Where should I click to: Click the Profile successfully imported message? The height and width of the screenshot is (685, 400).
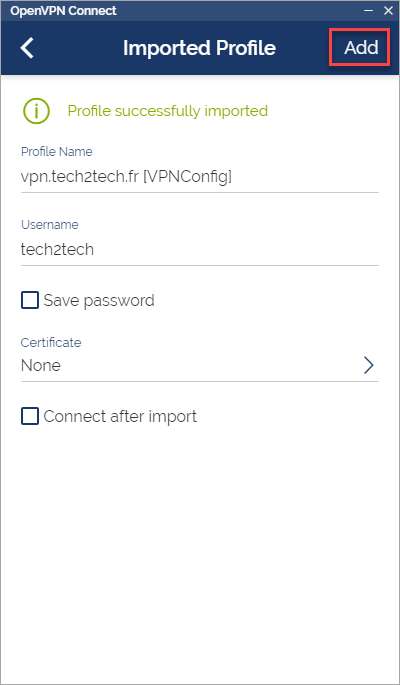pos(168,111)
